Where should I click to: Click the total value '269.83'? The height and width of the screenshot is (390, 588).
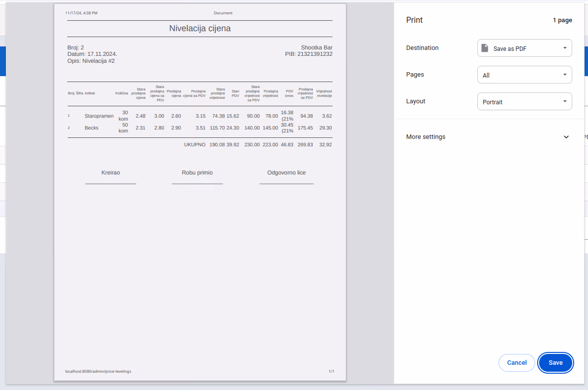click(305, 145)
